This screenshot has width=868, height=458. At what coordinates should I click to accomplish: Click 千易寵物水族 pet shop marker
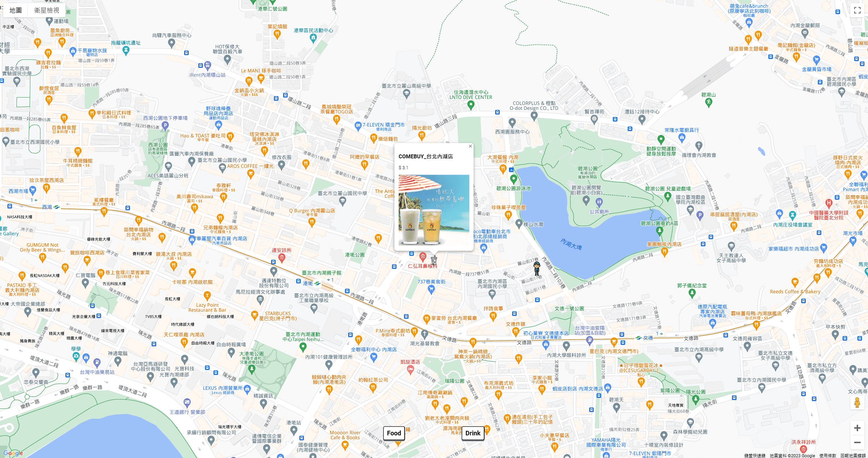pyautogui.click(x=73, y=51)
